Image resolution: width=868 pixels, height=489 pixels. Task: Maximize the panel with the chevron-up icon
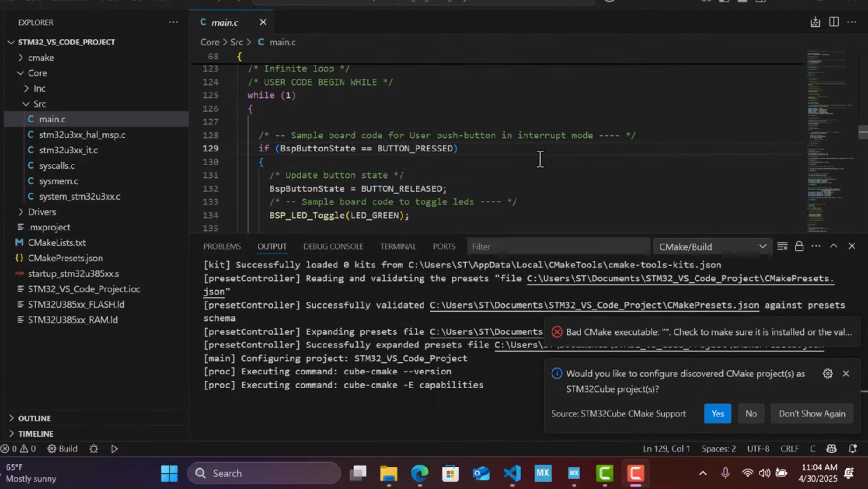click(833, 246)
